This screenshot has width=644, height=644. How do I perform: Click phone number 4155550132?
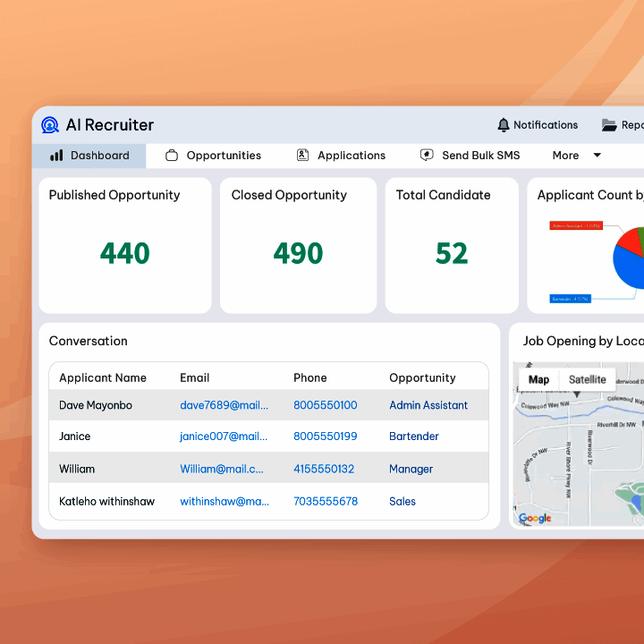[x=324, y=469]
